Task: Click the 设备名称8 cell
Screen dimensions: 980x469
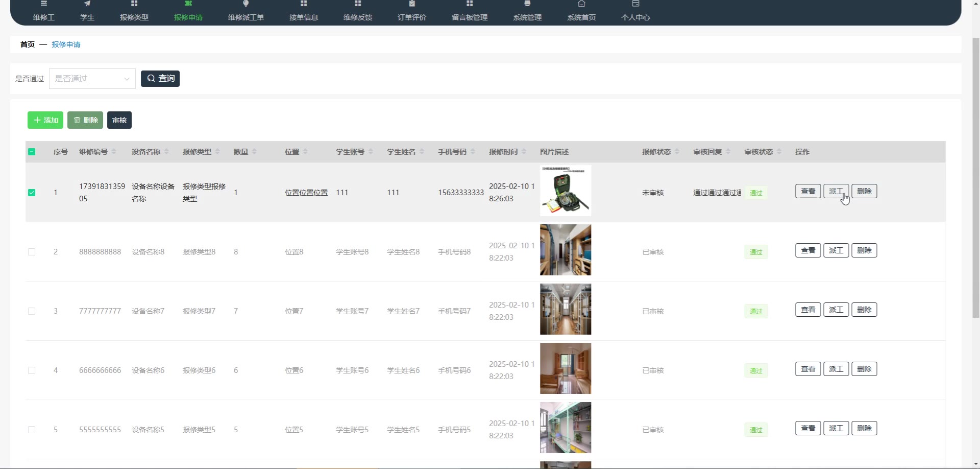Action: click(148, 252)
